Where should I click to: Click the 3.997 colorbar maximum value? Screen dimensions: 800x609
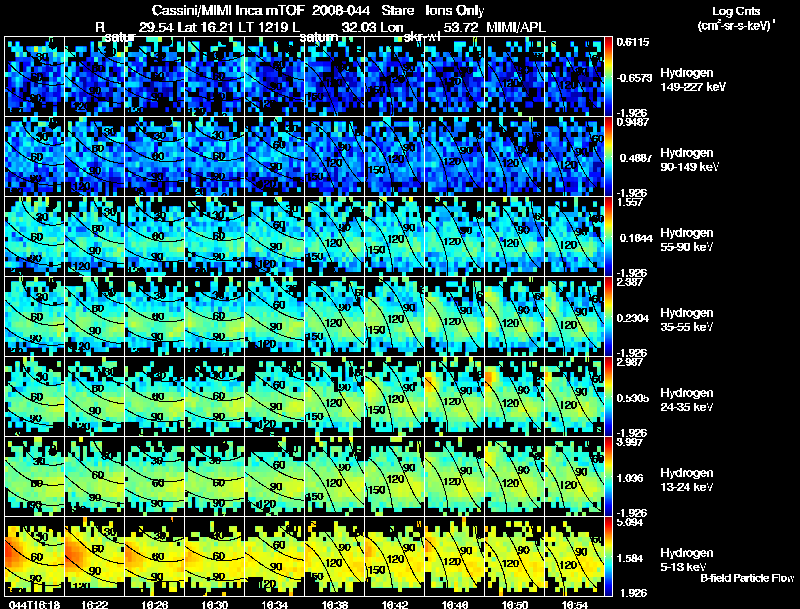630,442
